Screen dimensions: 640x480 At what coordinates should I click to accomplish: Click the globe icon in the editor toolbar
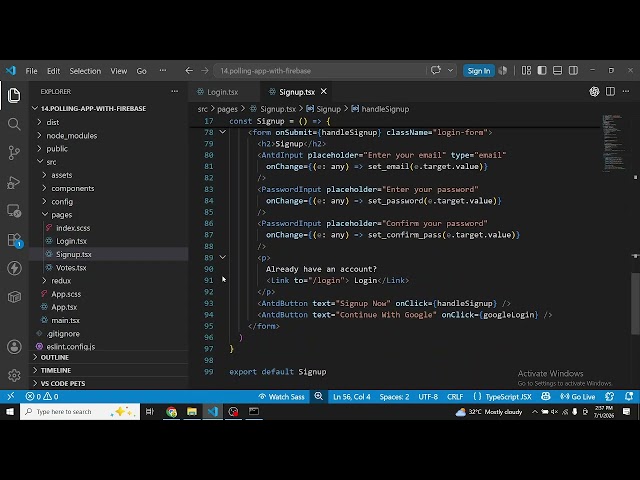pos(594,91)
